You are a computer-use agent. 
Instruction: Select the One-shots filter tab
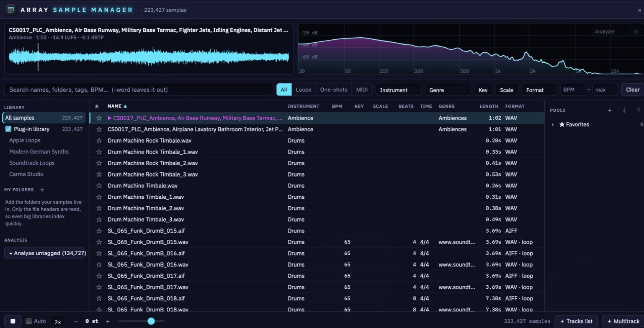(334, 90)
